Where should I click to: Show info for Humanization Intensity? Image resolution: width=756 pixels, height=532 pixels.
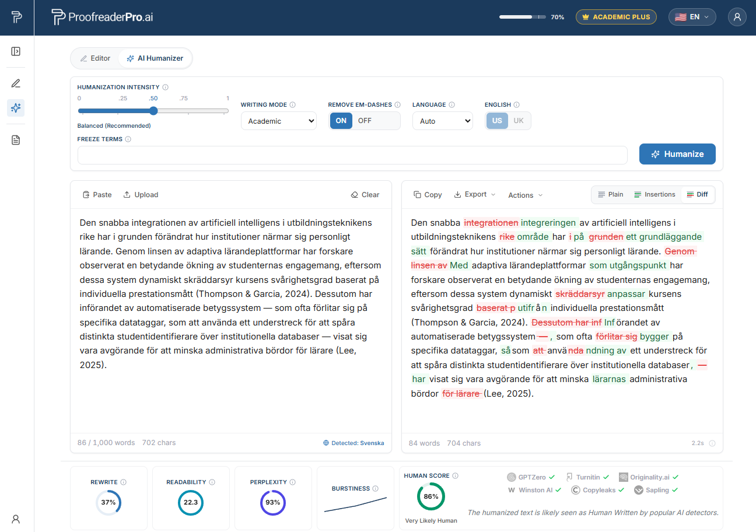point(166,87)
